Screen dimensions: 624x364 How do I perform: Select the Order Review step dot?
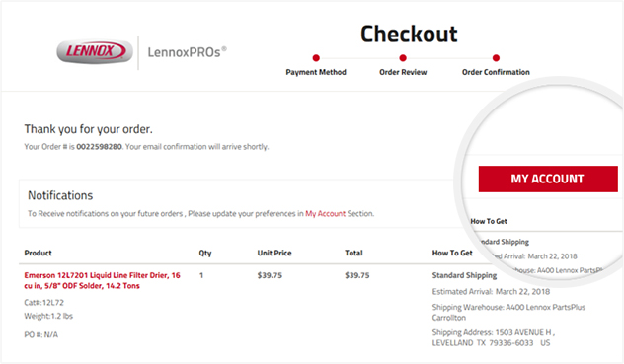[403, 58]
